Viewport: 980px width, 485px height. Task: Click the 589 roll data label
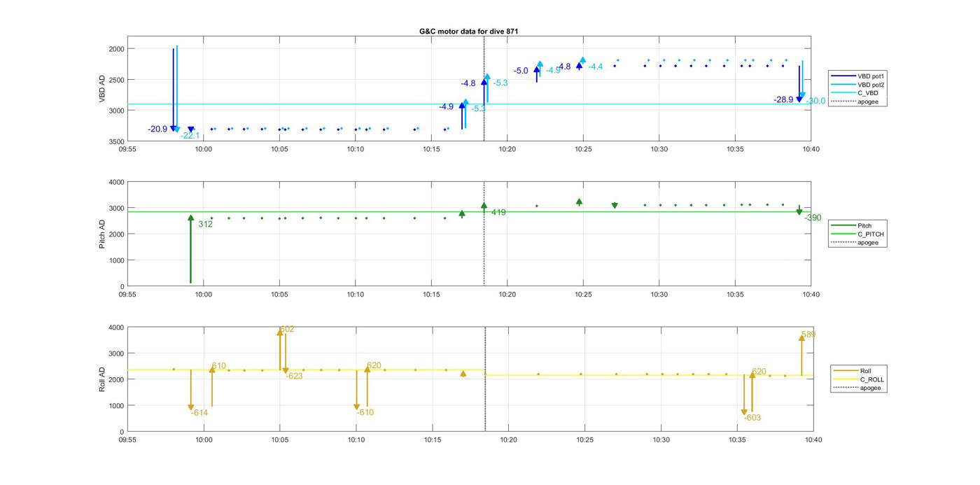tap(808, 335)
